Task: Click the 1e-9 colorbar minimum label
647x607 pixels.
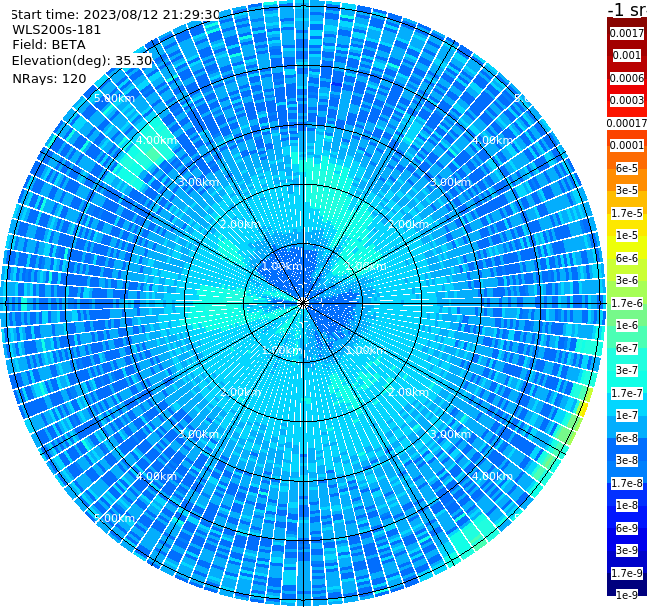Action: pos(627,595)
